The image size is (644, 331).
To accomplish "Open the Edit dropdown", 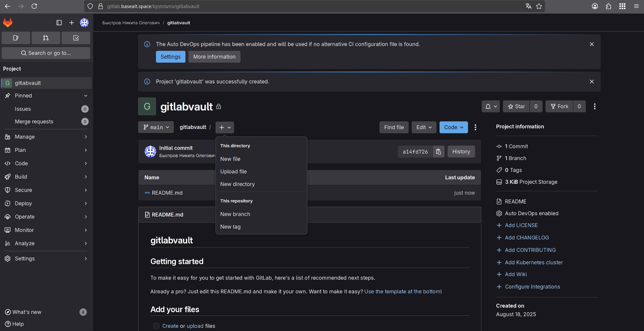I will point(424,127).
